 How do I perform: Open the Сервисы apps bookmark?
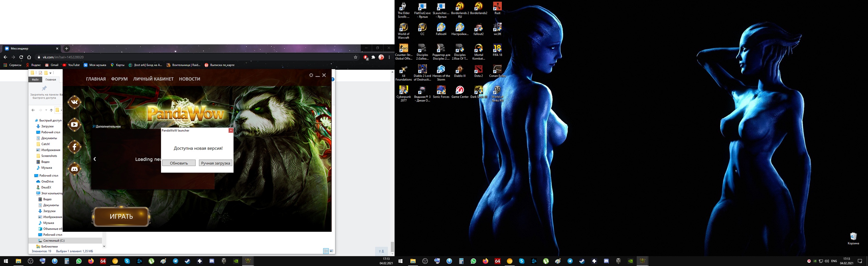pos(13,65)
